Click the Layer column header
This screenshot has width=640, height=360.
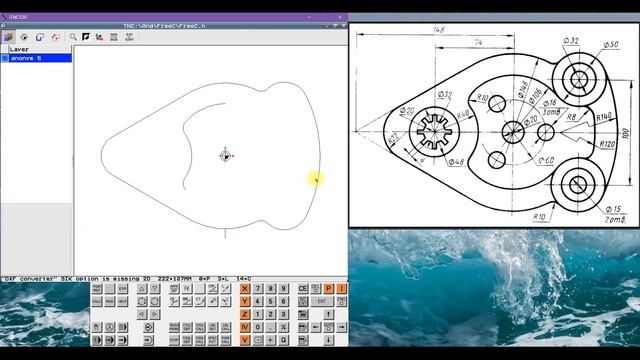[x=40, y=49]
